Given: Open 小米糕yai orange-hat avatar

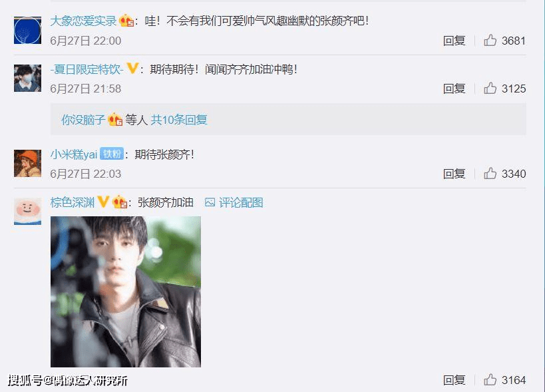Looking at the screenshot, I should pos(27,163).
